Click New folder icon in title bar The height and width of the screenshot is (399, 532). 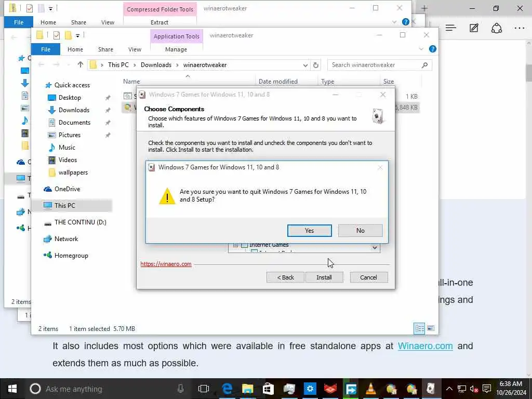click(68, 35)
